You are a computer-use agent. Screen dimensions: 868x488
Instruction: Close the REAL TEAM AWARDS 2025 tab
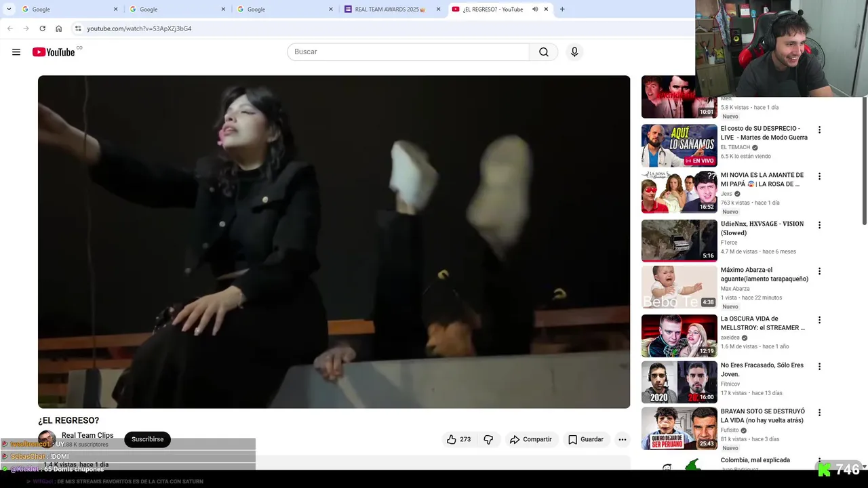(x=438, y=9)
